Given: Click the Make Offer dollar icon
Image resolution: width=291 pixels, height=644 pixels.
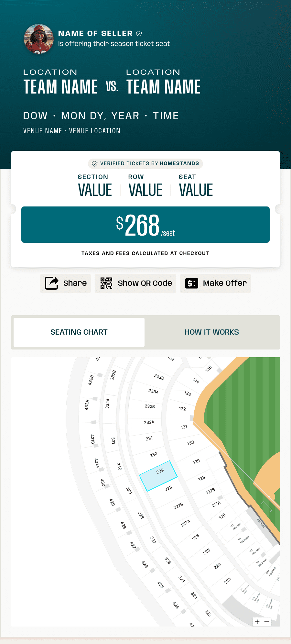Looking at the screenshot, I should [x=191, y=283].
